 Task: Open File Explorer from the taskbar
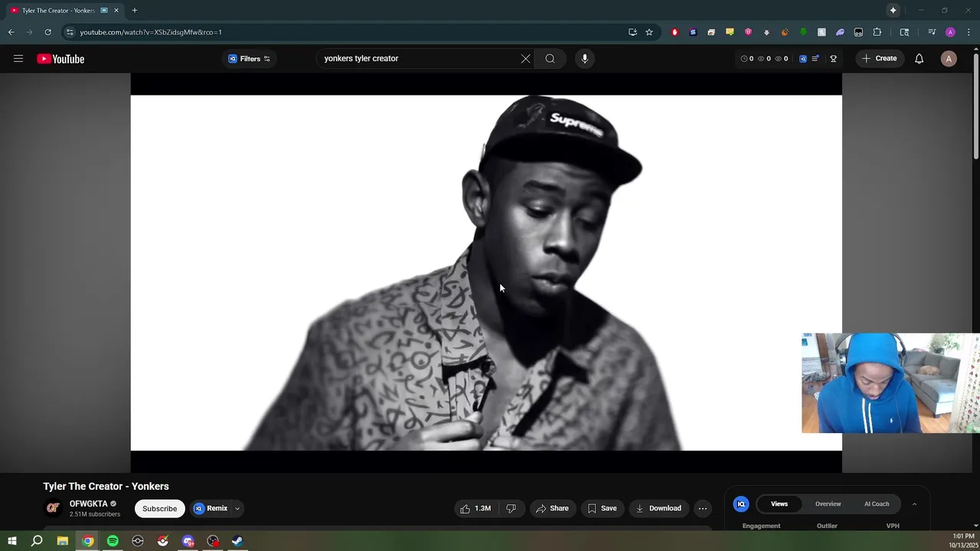pos(63,541)
